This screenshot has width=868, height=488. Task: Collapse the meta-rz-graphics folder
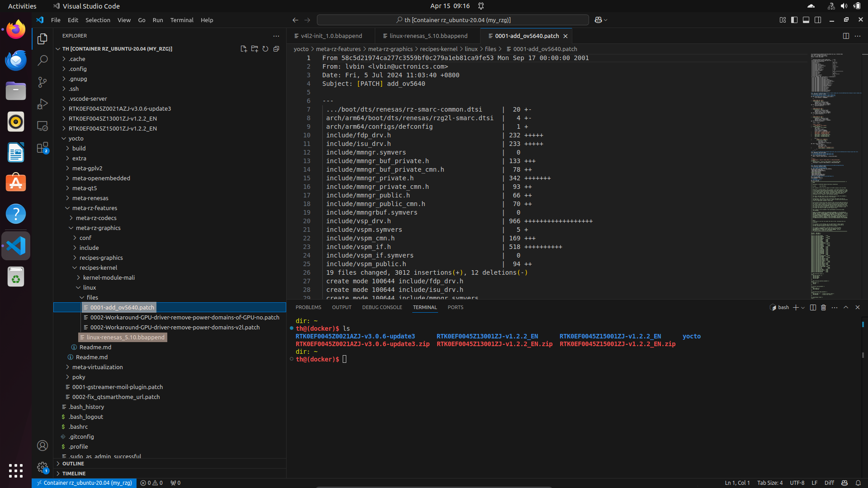coord(170,228)
